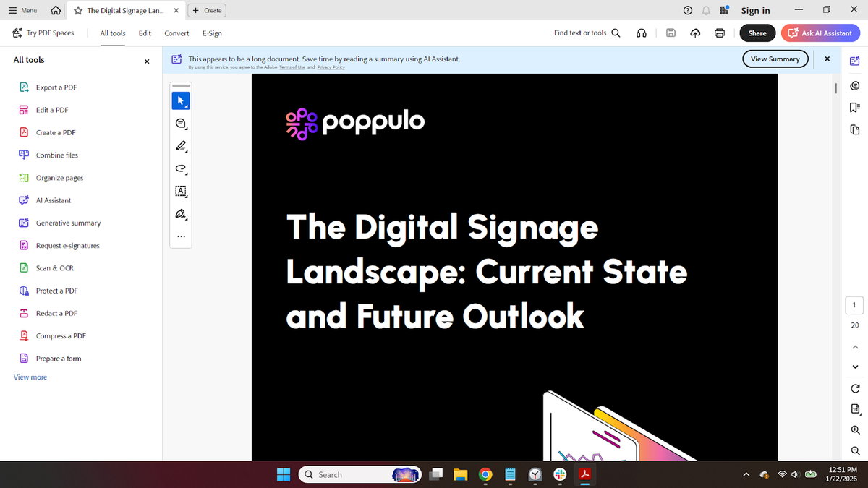Click the View more link
Viewport: 868px width, 488px height.
[30, 377]
